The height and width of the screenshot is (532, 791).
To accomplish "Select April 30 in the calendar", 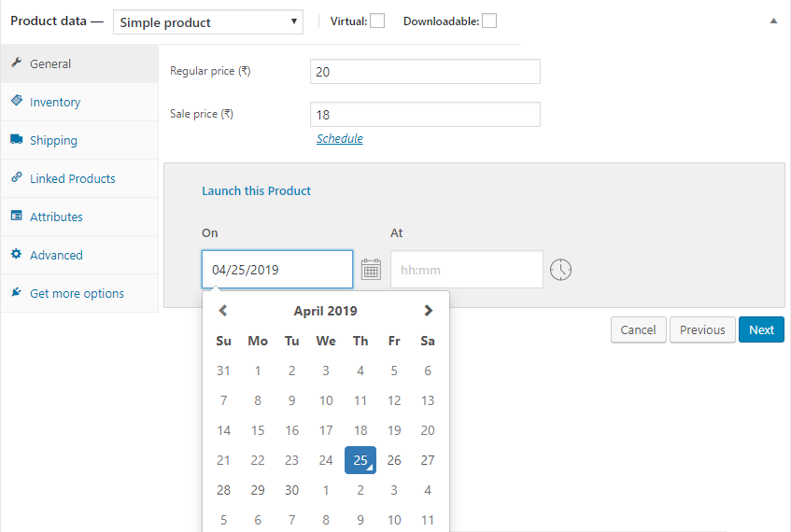I will click(291, 490).
